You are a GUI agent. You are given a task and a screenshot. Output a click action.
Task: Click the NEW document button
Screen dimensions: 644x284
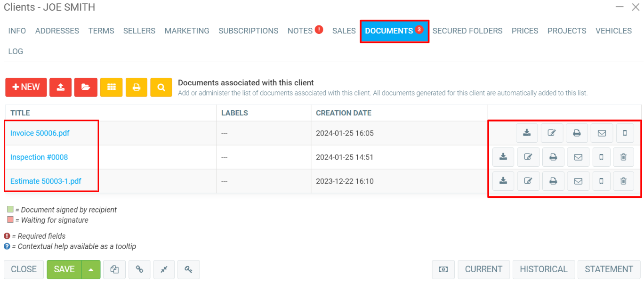pyautogui.click(x=26, y=87)
